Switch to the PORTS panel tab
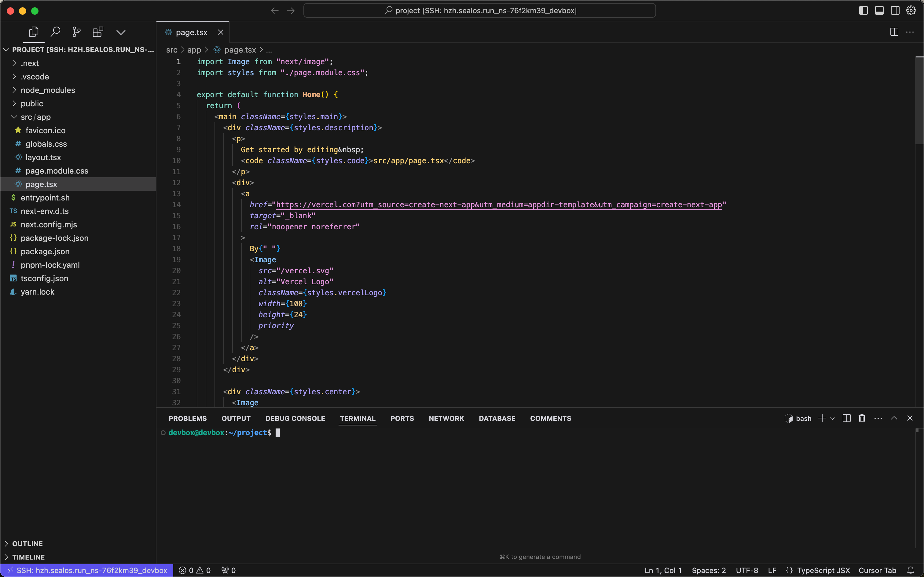924x577 pixels. [x=402, y=418]
